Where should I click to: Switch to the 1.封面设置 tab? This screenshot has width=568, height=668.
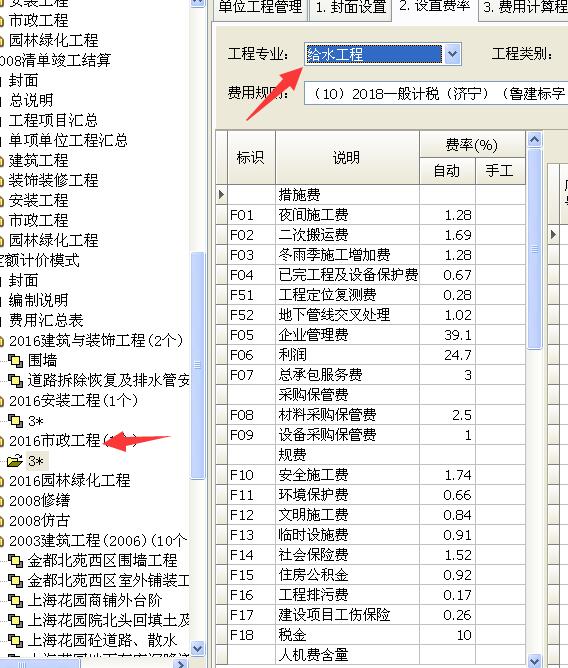[351, 8]
